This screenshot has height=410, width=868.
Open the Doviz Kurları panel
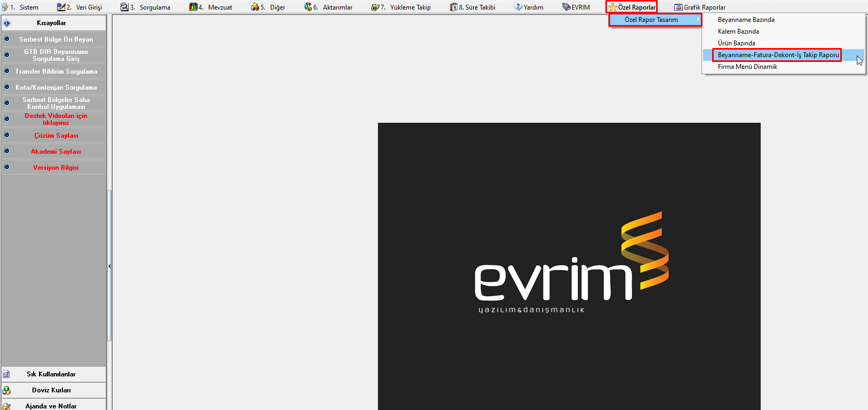tap(53, 390)
